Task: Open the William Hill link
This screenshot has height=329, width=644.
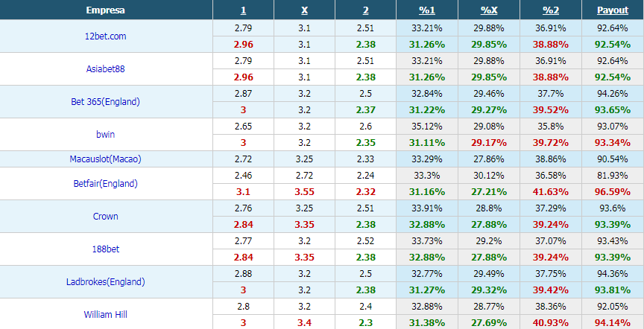Action: (x=106, y=315)
